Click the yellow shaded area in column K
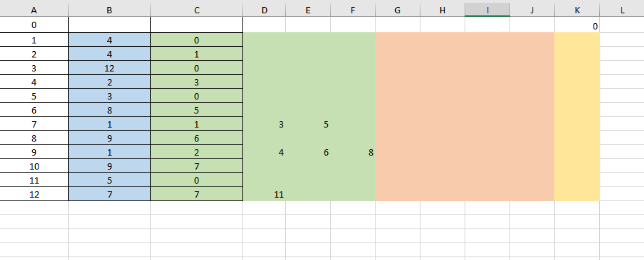This screenshot has width=644, height=260. click(577, 116)
